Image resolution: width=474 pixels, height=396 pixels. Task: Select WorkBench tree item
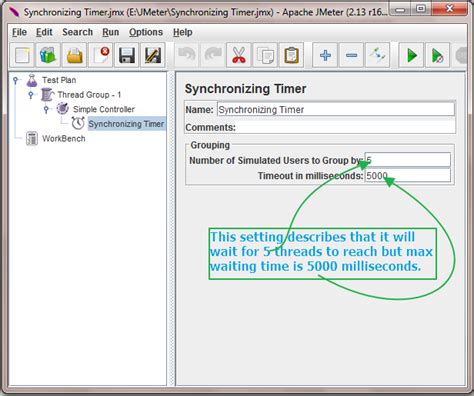click(x=63, y=138)
